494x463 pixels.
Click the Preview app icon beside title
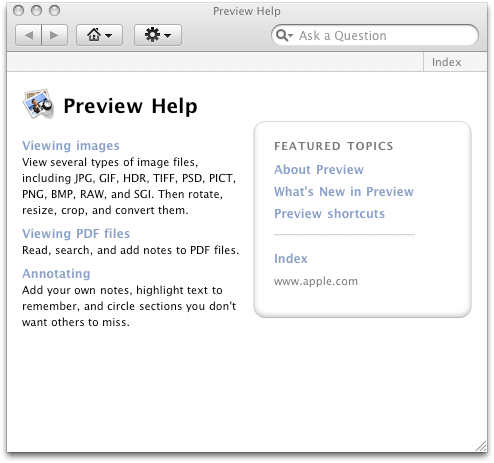pyautogui.click(x=38, y=104)
